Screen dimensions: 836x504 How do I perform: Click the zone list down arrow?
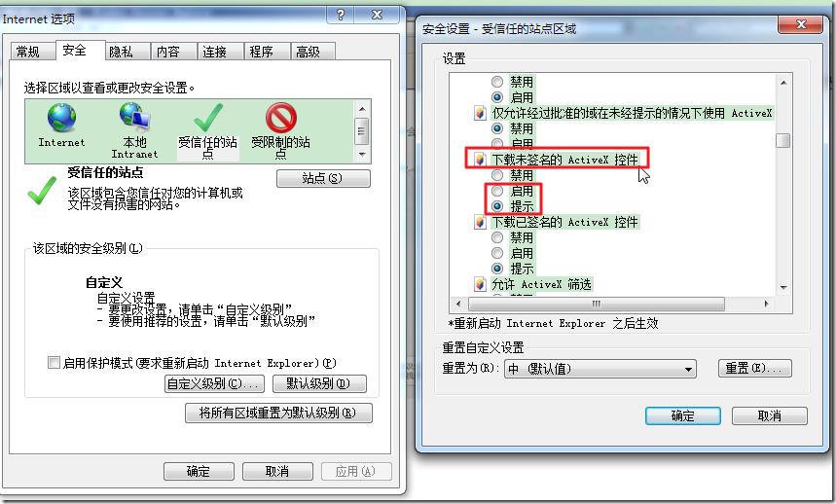point(362,155)
